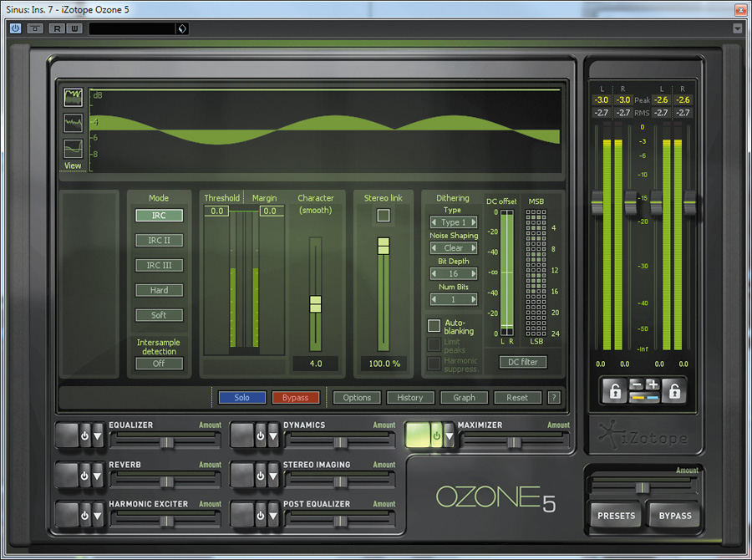
Task: Select IRC II maximizer mode
Action: pyautogui.click(x=159, y=241)
